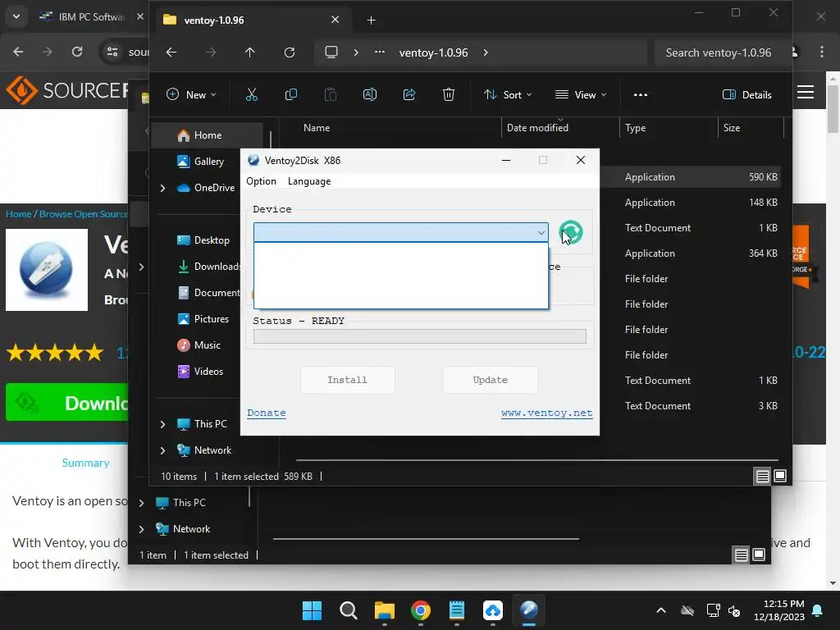Screen dimensions: 840x630
Task: Open File Explorer from the taskbar
Action: coord(384,610)
